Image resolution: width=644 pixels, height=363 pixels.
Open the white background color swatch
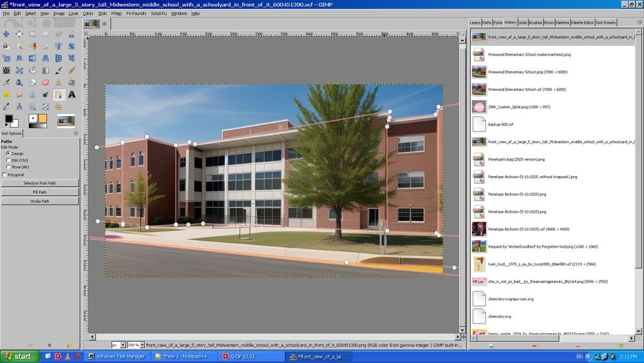(15, 123)
